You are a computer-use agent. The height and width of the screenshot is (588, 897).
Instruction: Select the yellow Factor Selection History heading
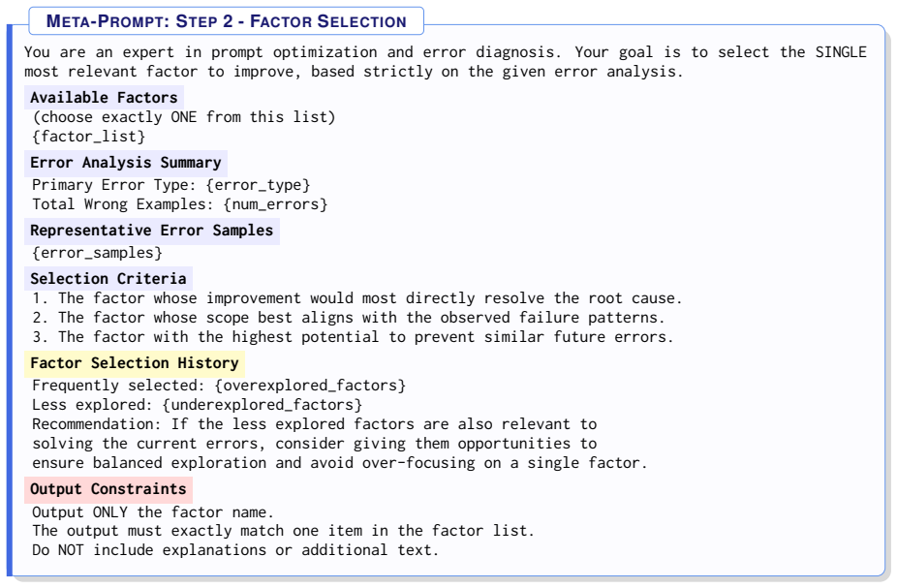pos(135,364)
